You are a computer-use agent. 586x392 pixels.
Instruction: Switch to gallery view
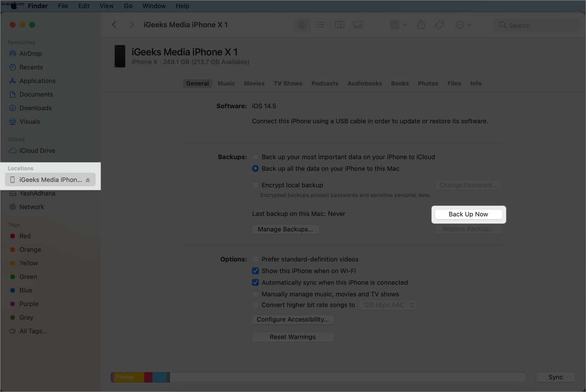(x=358, y=25)
